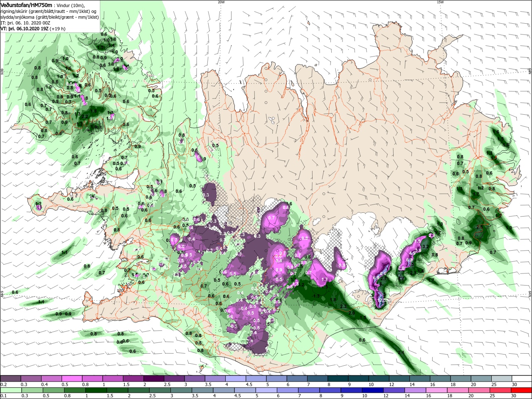Pick the blue 8 swatch in rain legend

330,390
